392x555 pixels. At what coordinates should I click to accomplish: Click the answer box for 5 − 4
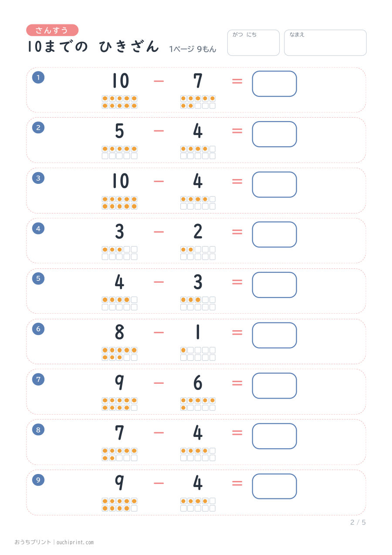(274, 134)
